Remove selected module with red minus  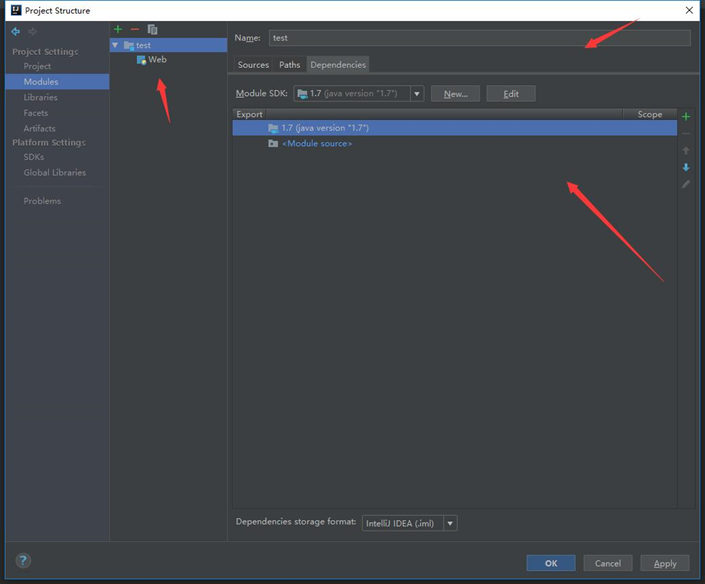click(135, 29)
